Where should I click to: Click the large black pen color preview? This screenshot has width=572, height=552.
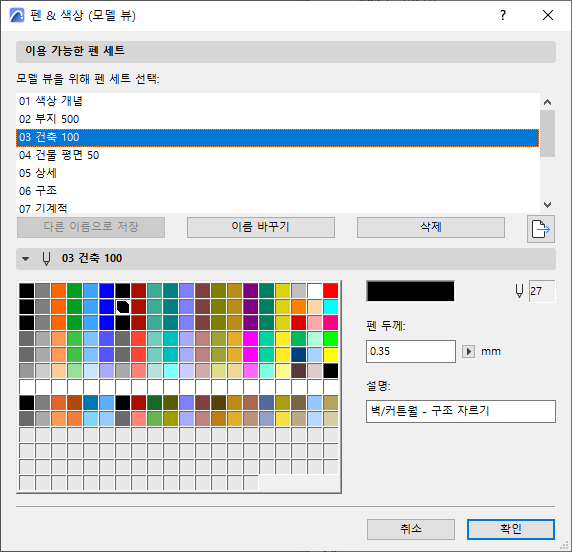coord(410,291)
